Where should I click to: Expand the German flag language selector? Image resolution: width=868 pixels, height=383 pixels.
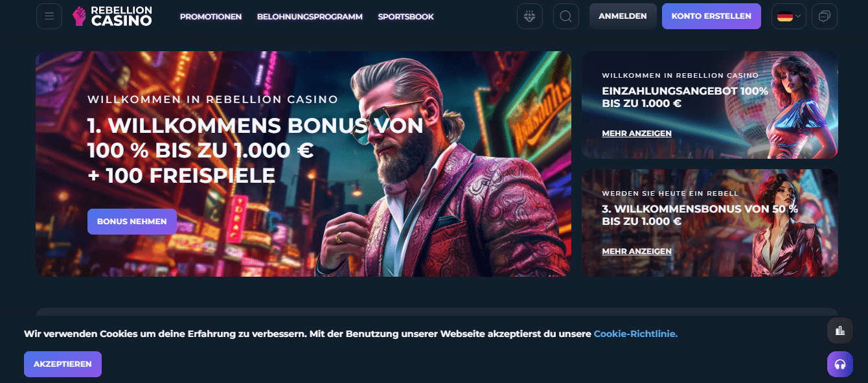click(x=789, y=16)
